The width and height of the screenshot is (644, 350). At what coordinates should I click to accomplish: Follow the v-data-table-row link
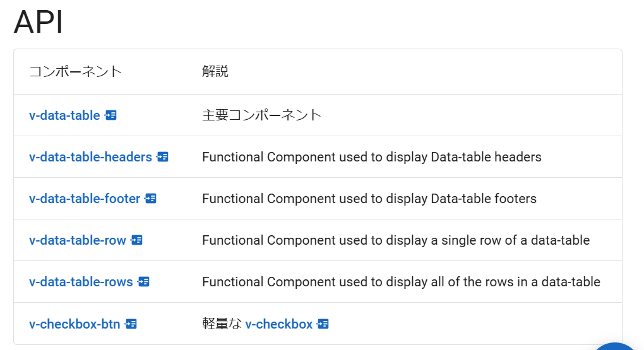(78, 240)
